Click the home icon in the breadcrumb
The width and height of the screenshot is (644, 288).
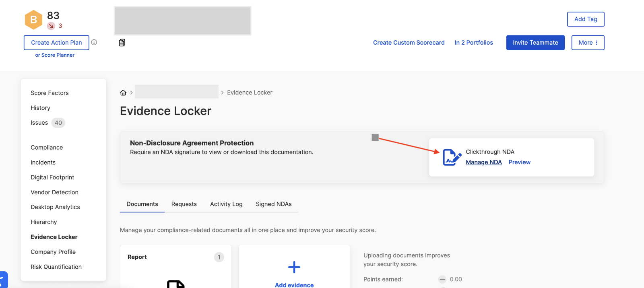click(x=123, y=93)
